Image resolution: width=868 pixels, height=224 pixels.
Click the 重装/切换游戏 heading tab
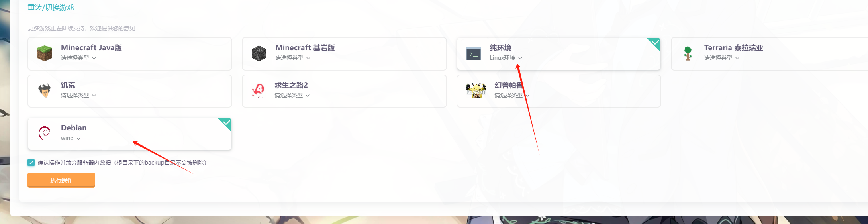point(51,8)
